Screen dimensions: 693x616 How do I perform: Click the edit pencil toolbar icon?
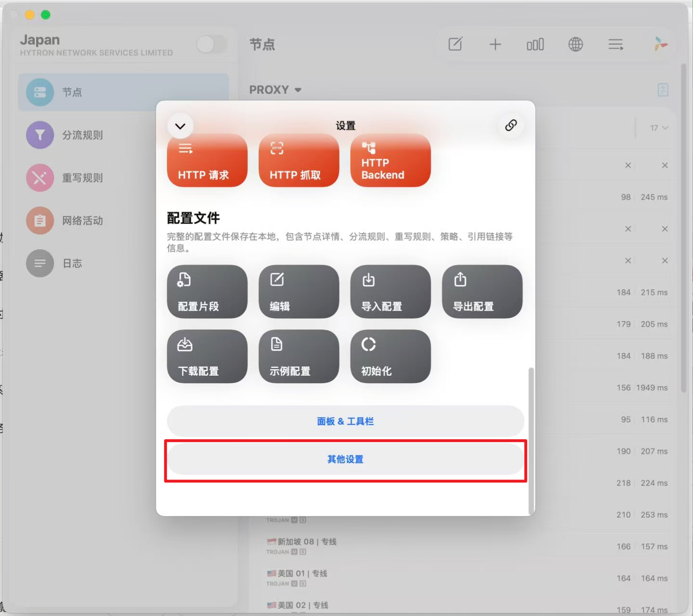(x=455, y=44)
